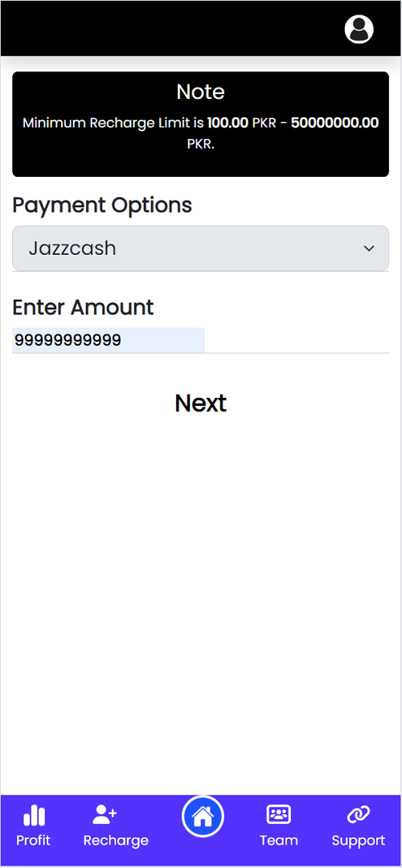The height and width of the screenshot is (868, 402).
Task: Open the Jazzcash payment options dropdown
Action: click(x=200, y=248)
